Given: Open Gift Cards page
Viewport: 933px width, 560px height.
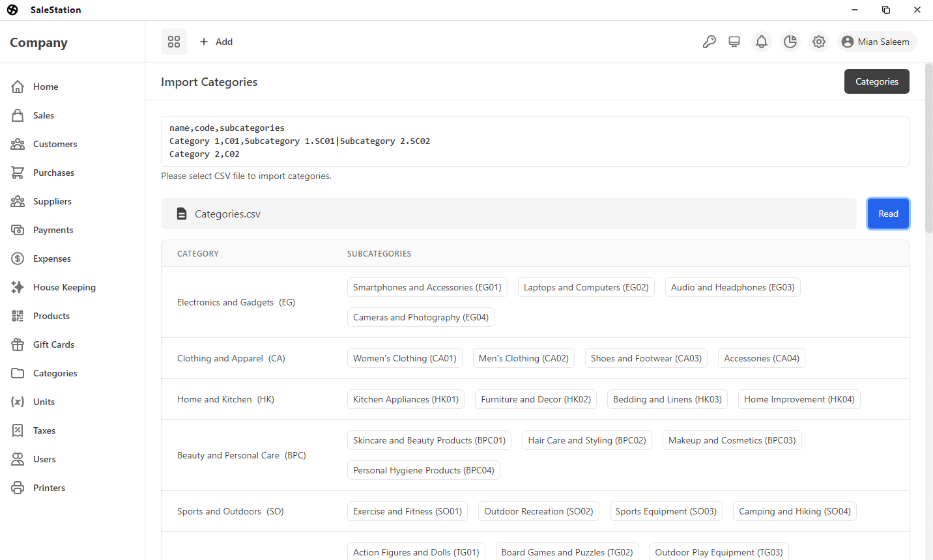Looking at the screenshot, I should (53, 344).
